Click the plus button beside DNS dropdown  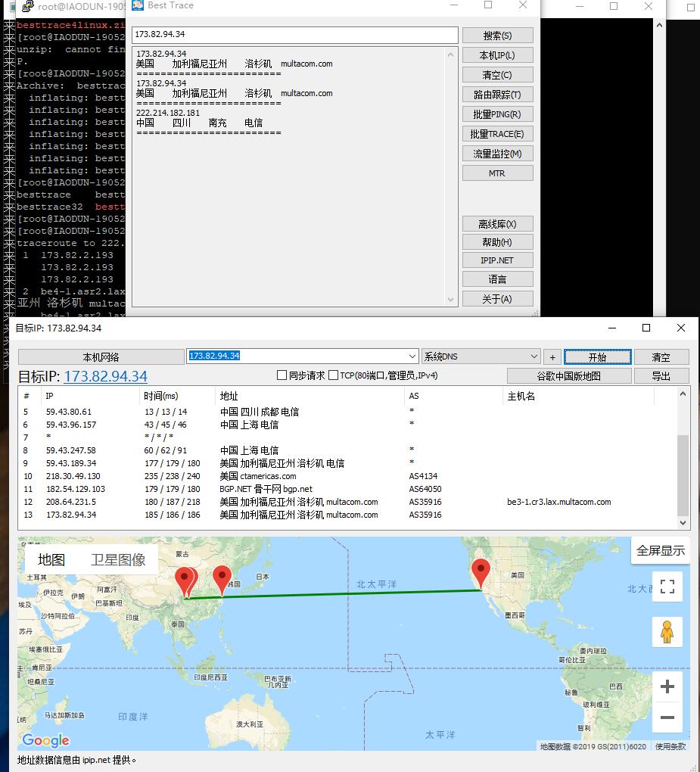[x=552, y=356]
